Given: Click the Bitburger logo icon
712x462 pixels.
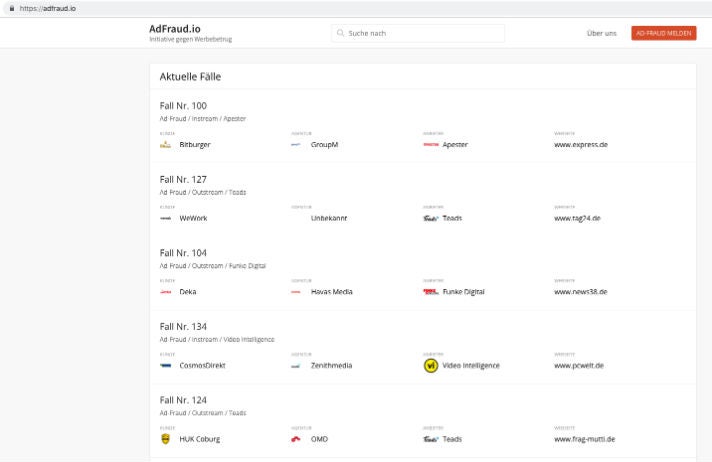Looking at the screenshot, I should [165, 144].
